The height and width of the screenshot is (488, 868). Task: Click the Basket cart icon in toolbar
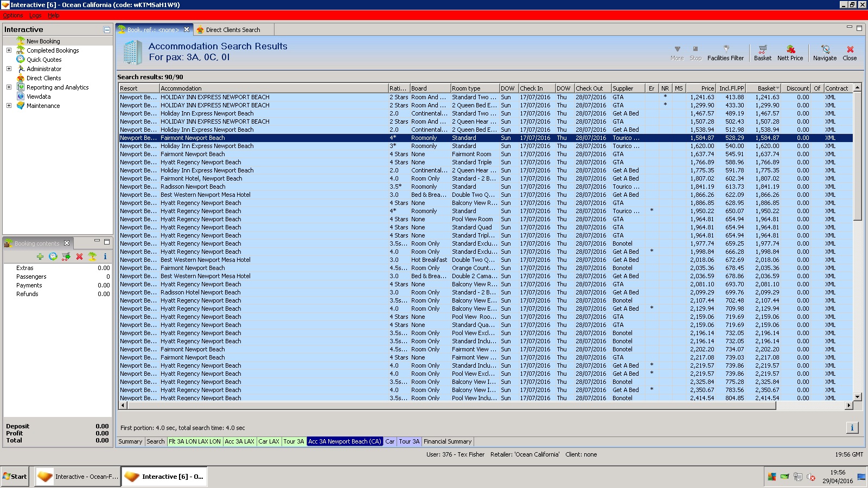[x=762, y=49]
